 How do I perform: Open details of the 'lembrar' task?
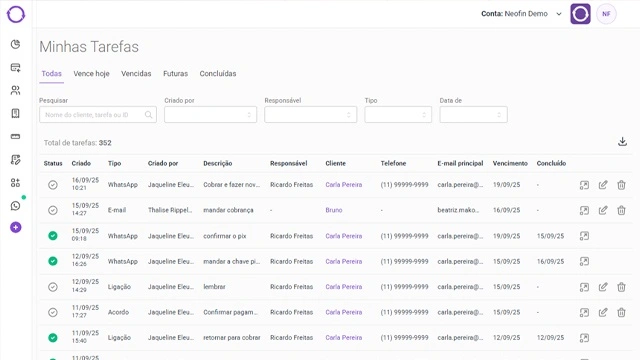(x=584, y=287)
